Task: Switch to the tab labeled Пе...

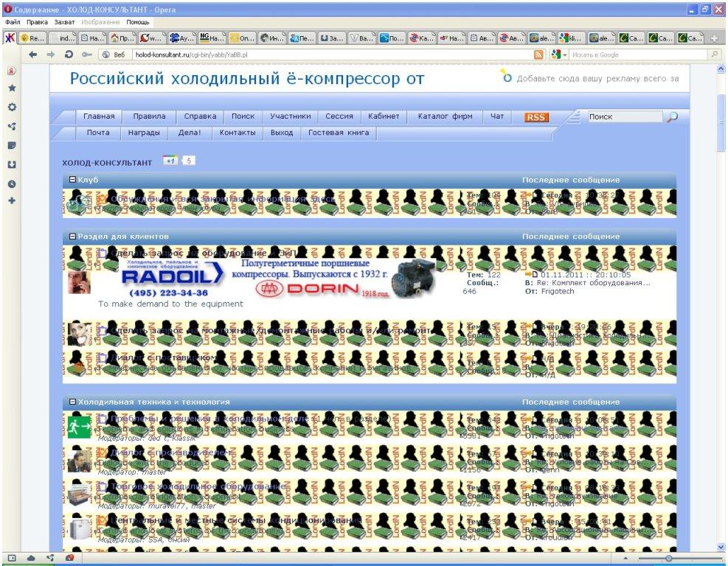Action: 302,38
